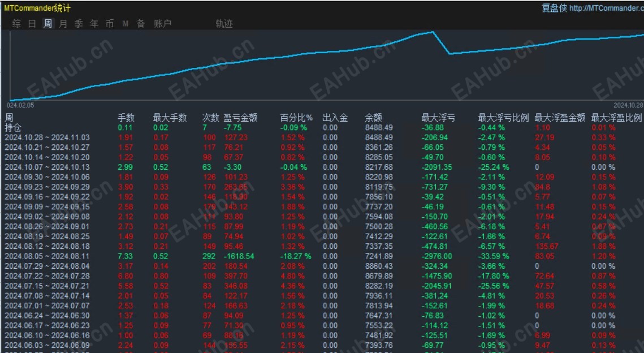Click the 手数 column header
644x353 pixels.
[126, 118]
